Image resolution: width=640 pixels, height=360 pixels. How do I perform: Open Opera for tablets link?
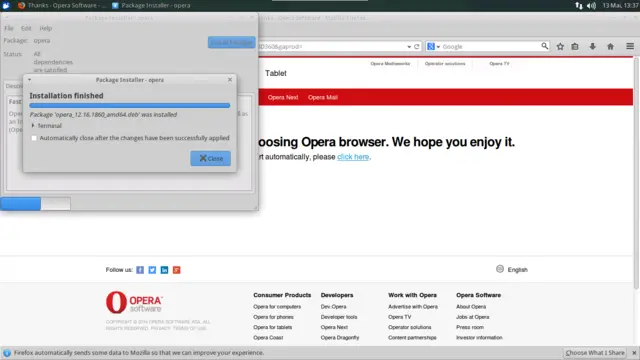pos(272,327)
